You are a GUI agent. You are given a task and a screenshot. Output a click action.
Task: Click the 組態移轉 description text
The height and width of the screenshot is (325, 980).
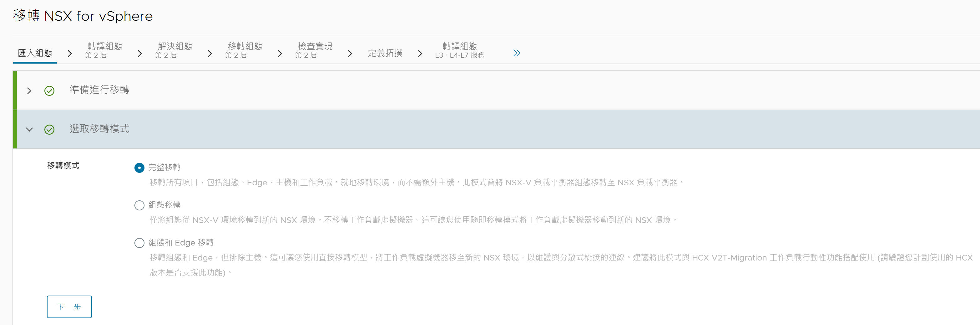(x=413, y=220)
